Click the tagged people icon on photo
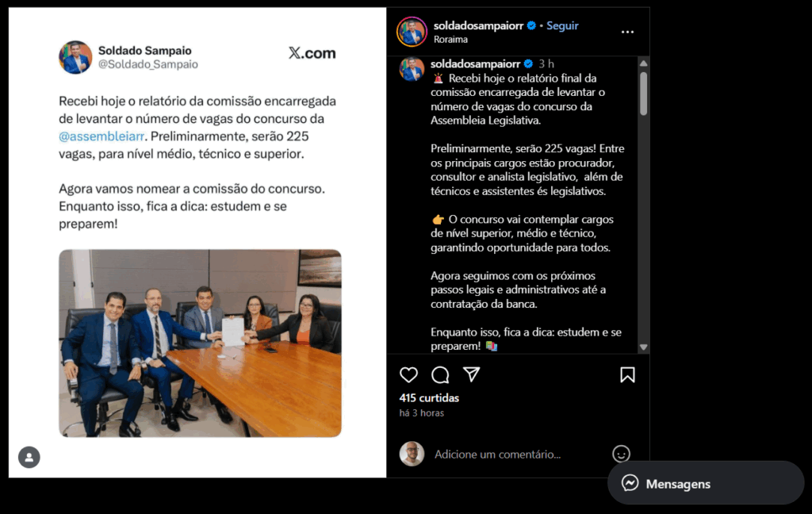This screenshot has height=514, width=812. click(x=29, y=457)
